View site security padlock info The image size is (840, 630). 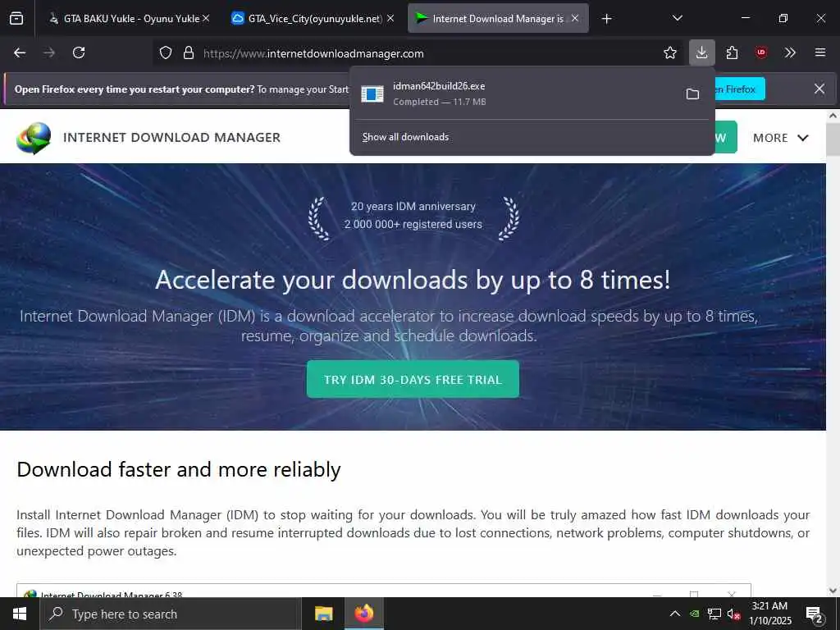188,53
